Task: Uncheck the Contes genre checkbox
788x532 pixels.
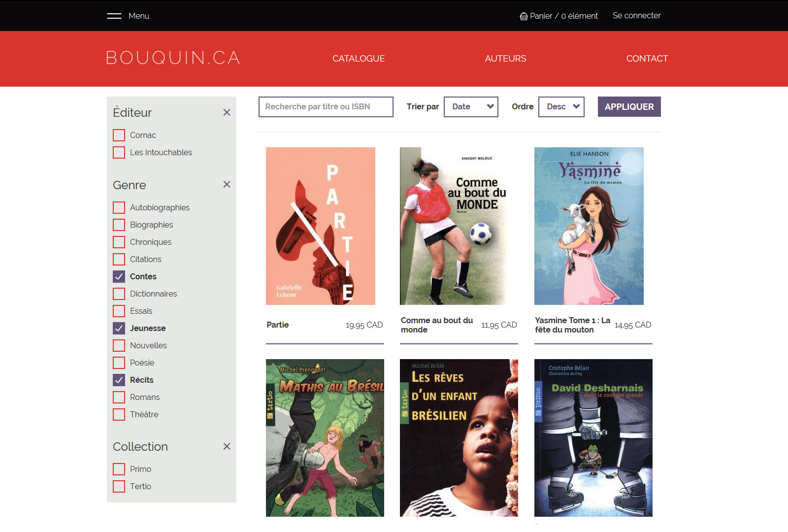Action: tap(119, 276)
